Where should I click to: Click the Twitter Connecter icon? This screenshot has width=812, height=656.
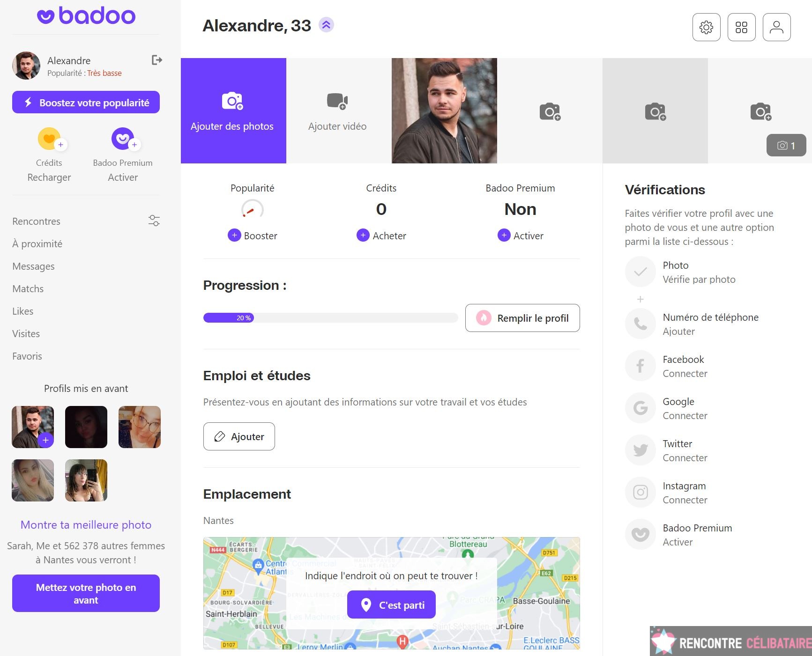coord(640,450)
